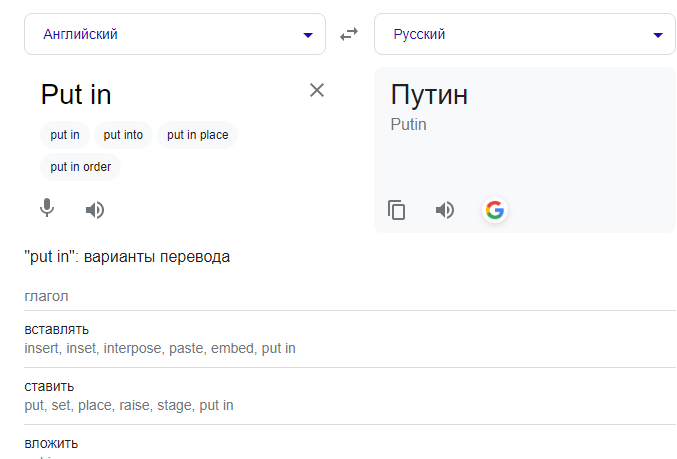The width and height of the screenshot is (677, 459).
Task: Select translation variant вставлять
Action: point(57,329)
